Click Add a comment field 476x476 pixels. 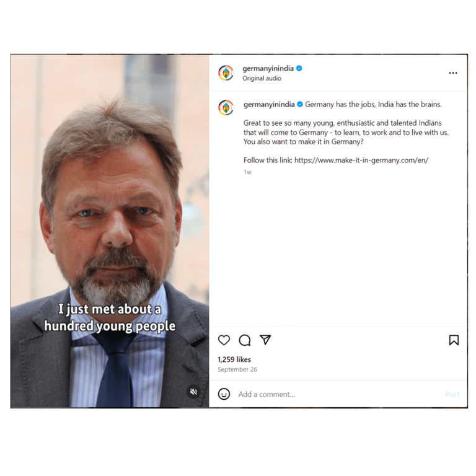click(337, 394)
